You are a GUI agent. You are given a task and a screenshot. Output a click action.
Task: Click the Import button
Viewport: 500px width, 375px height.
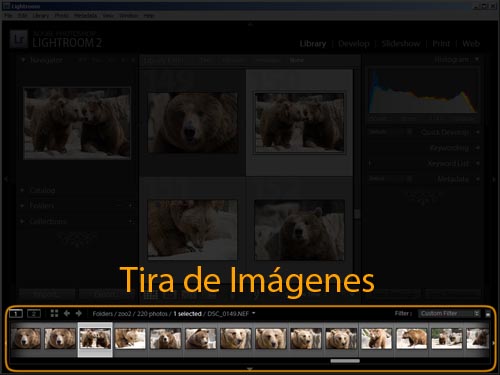coord(47,294)
